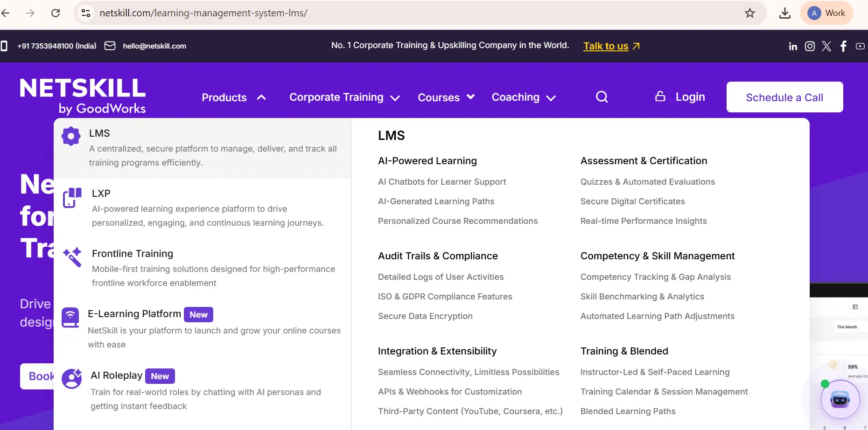Click the Schedule a Call button

(x=784, y=97)
